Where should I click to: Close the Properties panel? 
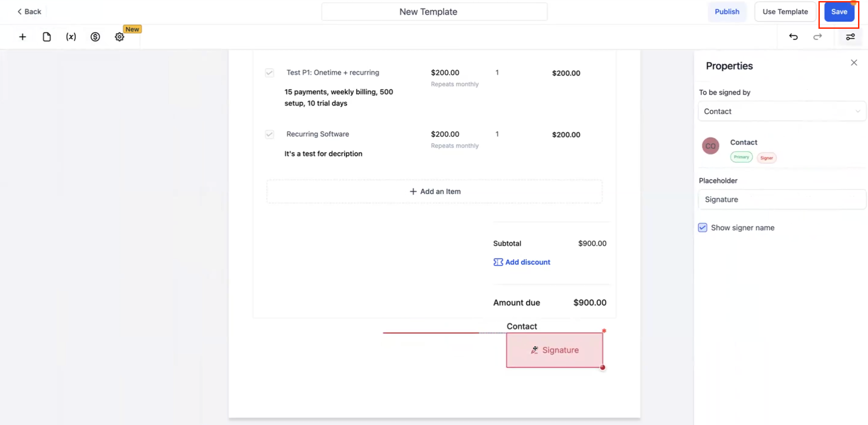853,63
